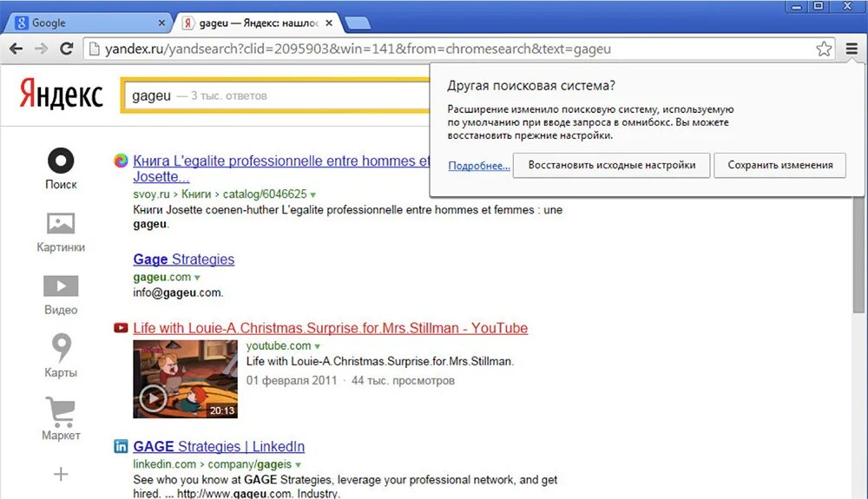Click LinkedIn favicon beside GAGE Strategies
Viewport: 868px width, 499px height.
pos(121,446)
